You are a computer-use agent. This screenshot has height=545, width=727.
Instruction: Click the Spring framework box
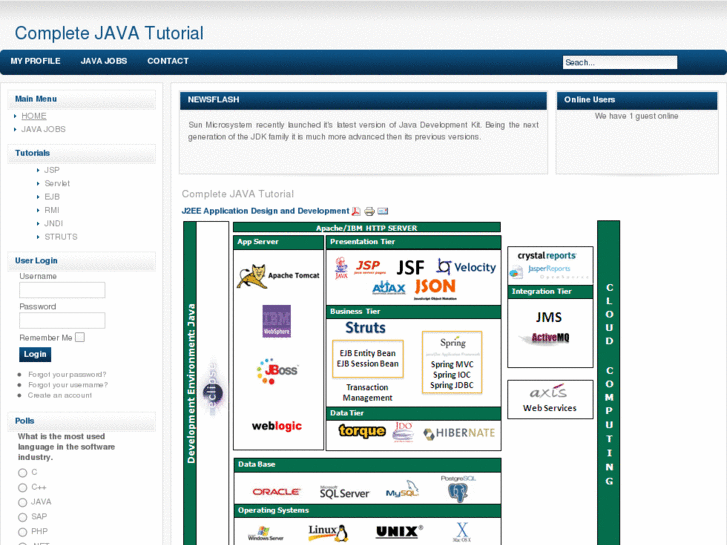tap(452, 363)
